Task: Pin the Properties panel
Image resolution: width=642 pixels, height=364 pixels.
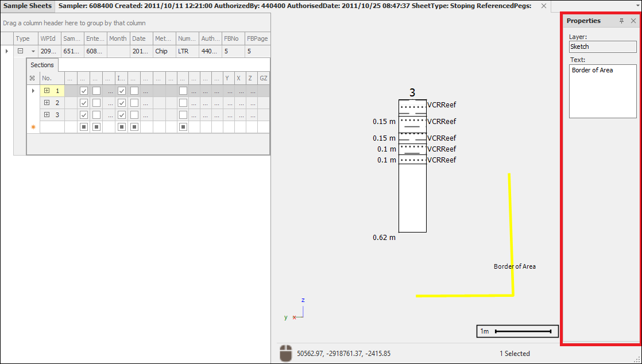Action: 621,21
